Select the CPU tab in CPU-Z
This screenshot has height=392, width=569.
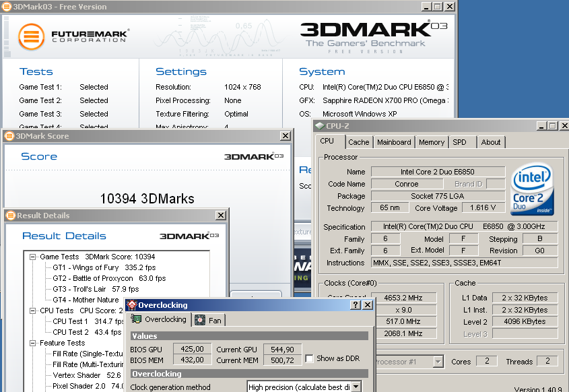327,141
